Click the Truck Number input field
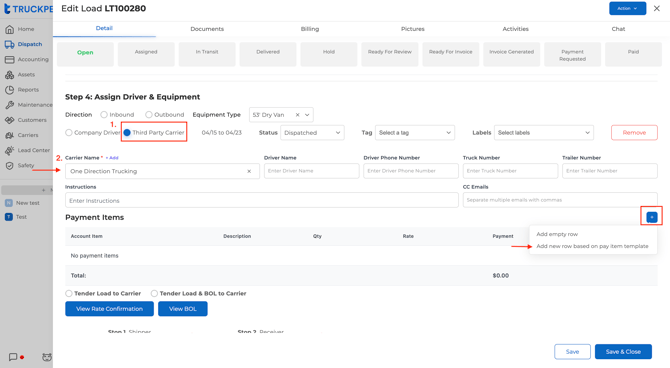The width and height of the screenshot is (670, 368). pos(511,171)
